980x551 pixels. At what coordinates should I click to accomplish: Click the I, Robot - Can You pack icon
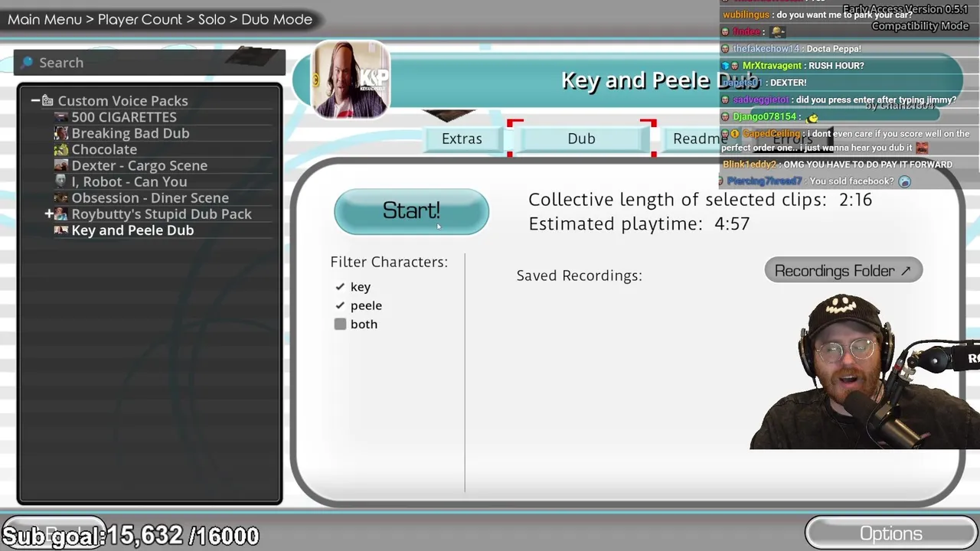point(61,181)
